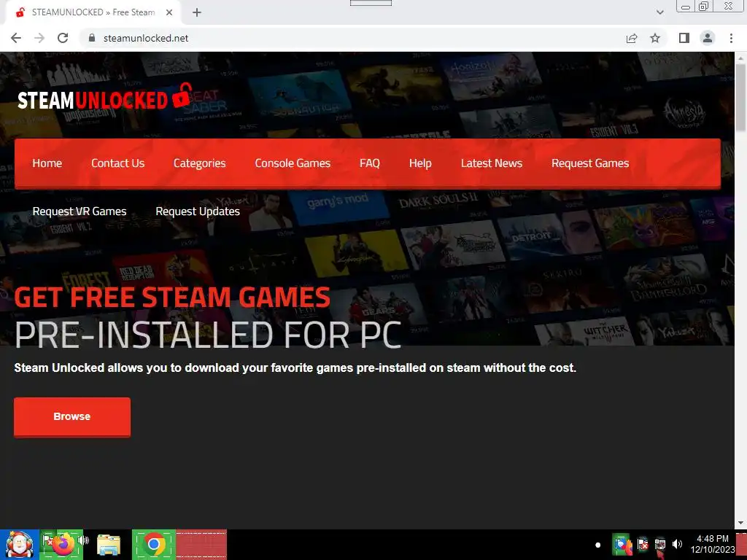Click the taskbar clock 4:48 PM
Viewport: 747px width, 560px height.
[712, 544]
